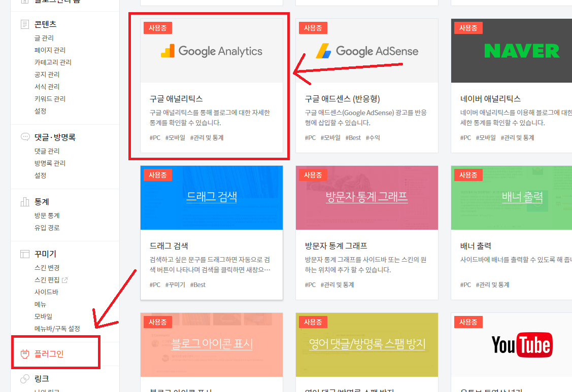Click the 구글 애널리틱스 card title

(x=176, y=99)
